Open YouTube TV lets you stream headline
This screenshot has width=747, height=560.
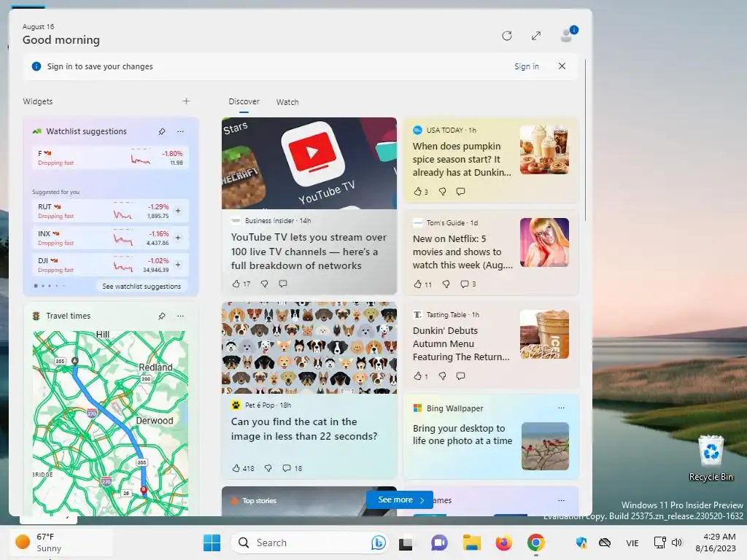pos(309,252)
